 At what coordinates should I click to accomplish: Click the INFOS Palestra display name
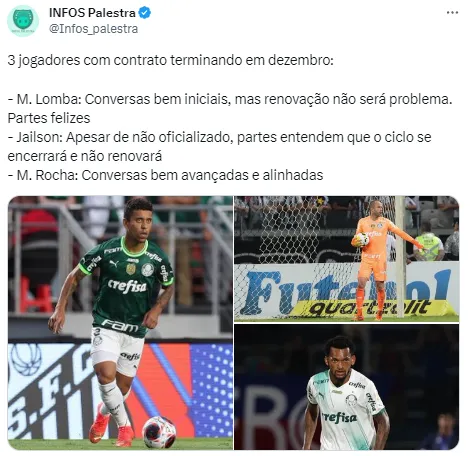[x=92, y=13]
